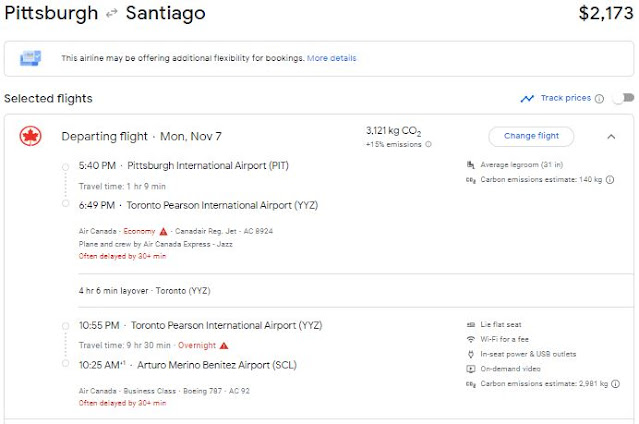
Task: Click the Overnight warning triangle icon
Action: [x=223, y=344]
